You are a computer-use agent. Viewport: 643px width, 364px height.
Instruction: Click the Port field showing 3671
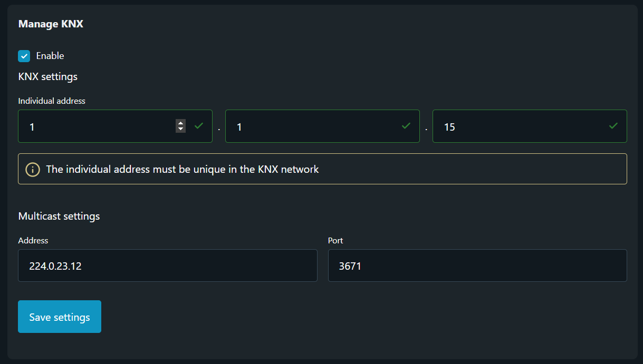click(x=477, y=265)
